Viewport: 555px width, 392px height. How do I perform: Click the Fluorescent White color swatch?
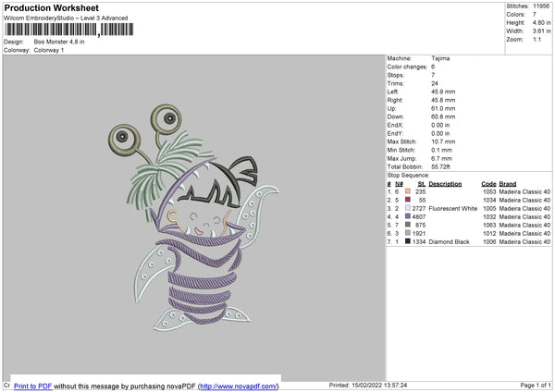pyautogui.click(x=408, y=208)
